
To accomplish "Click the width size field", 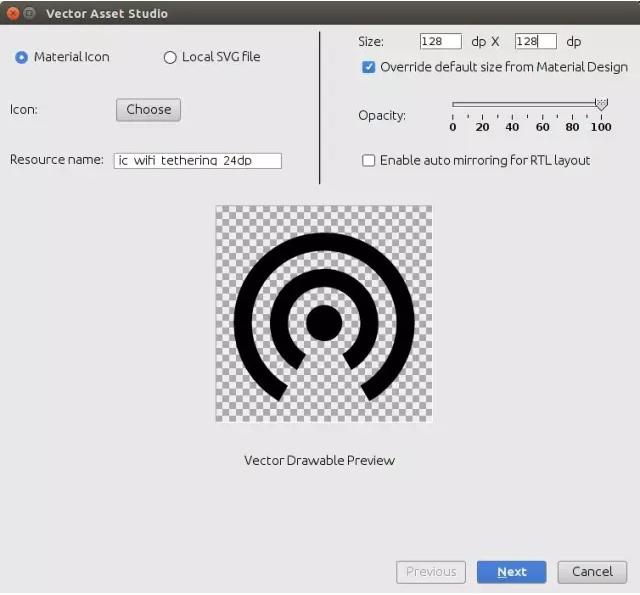I will pyautogui.click(x=441, y=41).
